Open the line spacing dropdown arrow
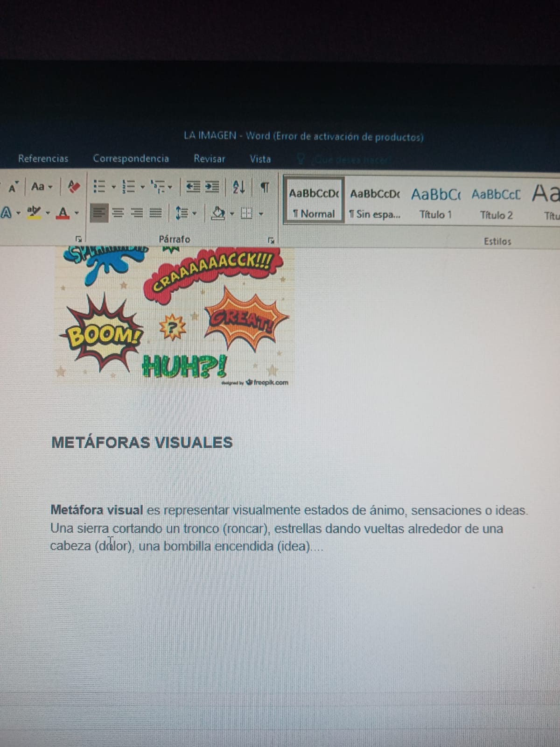Image resolution: width=560 pixels, height=747 pixels. click(195, 214)
